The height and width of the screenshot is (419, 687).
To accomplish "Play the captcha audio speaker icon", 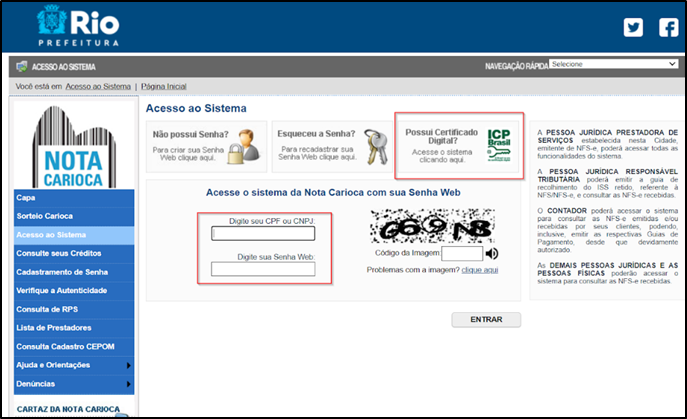I will coord(492,253).
